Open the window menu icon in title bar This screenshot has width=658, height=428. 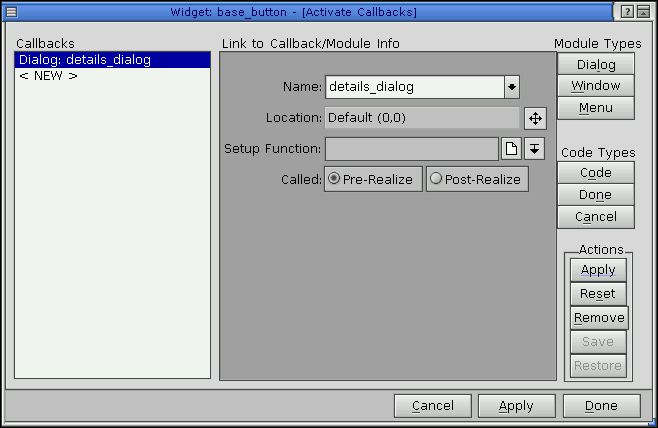pos(11,11)
